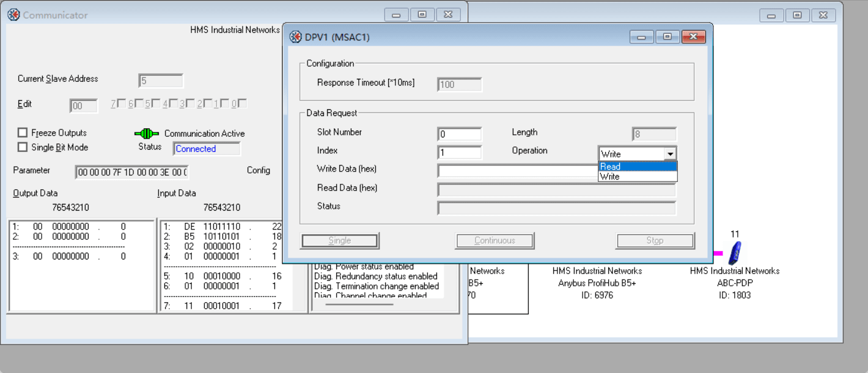Viewport: 868px width, 373px height.
Task: Toggle the Freeze Outputs checkbox
Action: (x=23, y=132)
